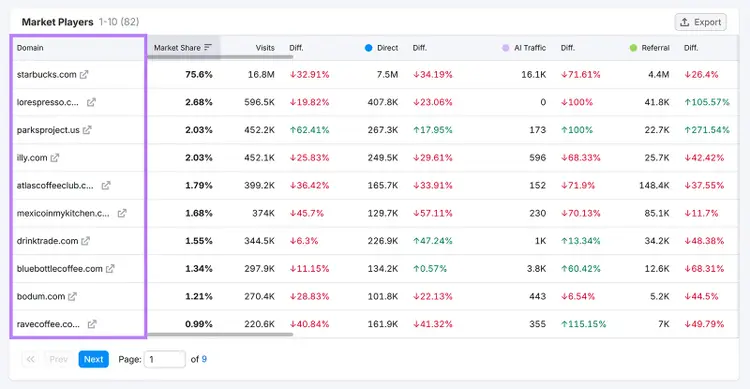The image size is (750, 389).
Task: Click the 75.6% market share value
Action: pyautogui.click(x=199, y=75)
